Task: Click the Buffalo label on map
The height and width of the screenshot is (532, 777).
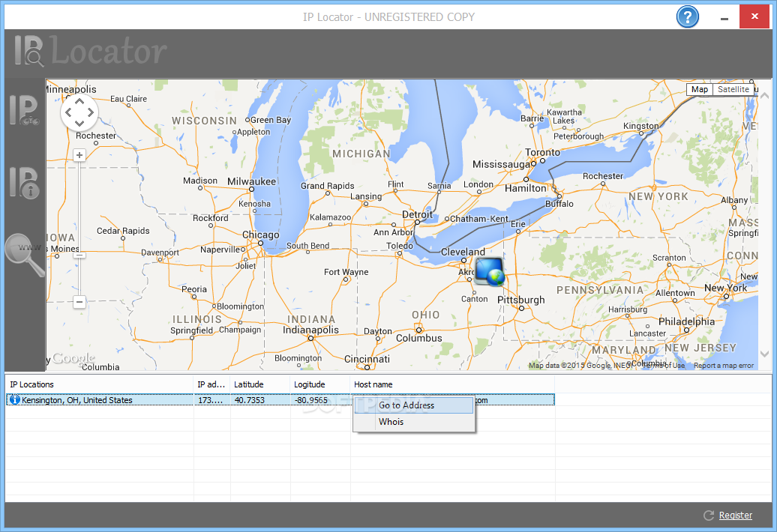Action: click(x=559, y=203)
